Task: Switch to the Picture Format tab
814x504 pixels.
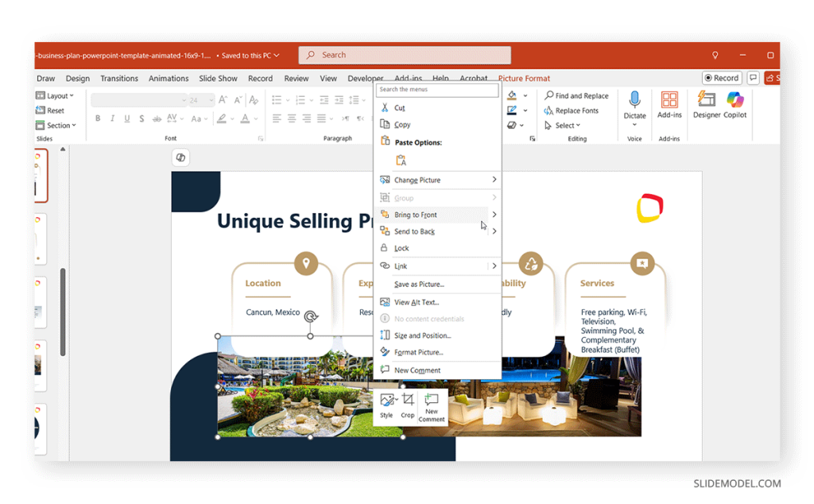Action: (524, 79)
